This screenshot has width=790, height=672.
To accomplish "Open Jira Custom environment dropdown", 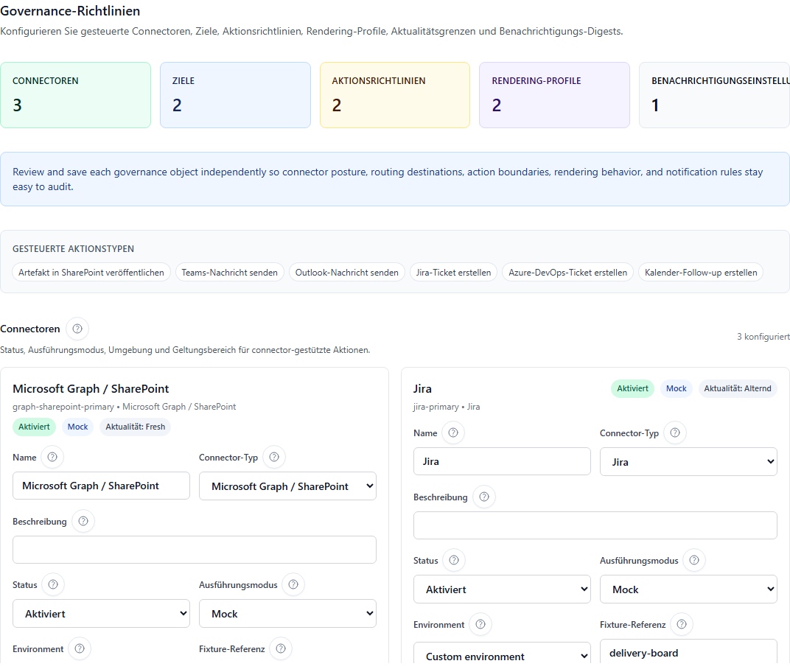I will 502,657.
